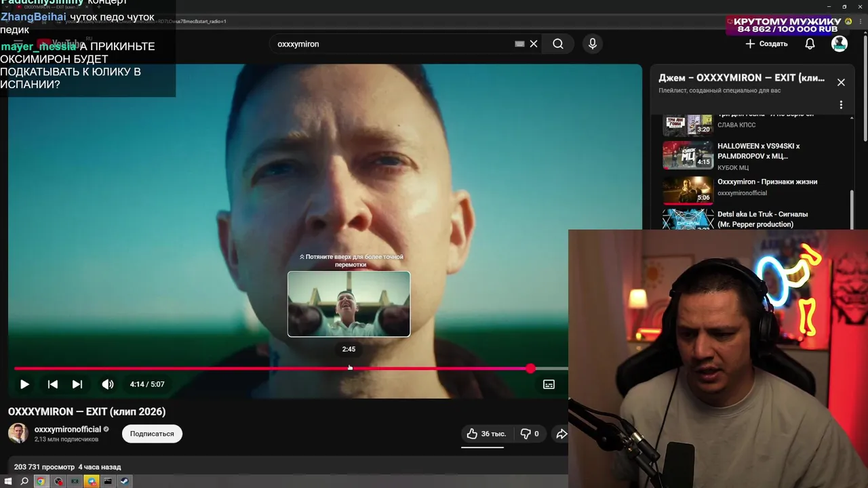Seek the video to the 2:45 mark
The height and width of the screenshot is (488, 868).
(349, 368)
